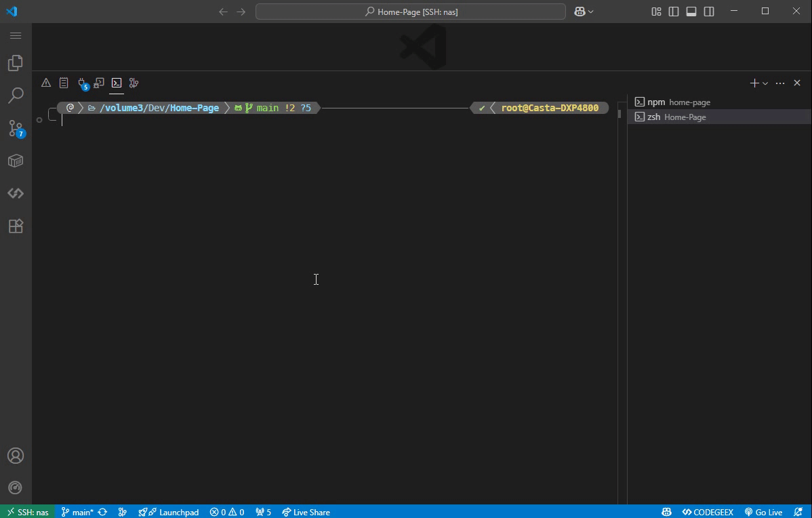
Task: Open Launchpad in status bar
Action: pos(169,512)
